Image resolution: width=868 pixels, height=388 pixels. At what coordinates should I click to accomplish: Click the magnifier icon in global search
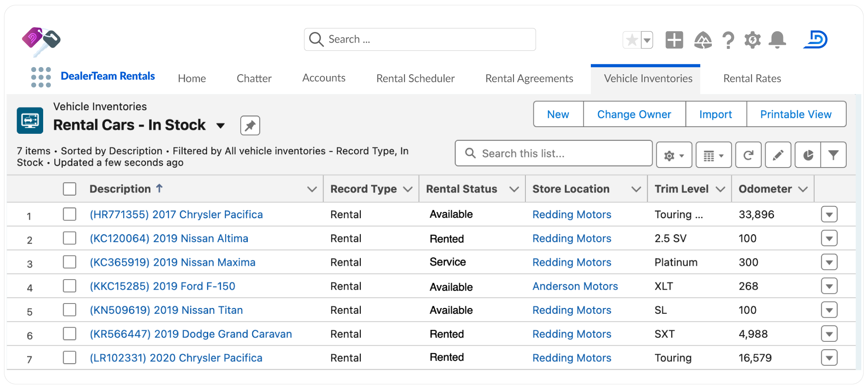[x=316, y=40]
